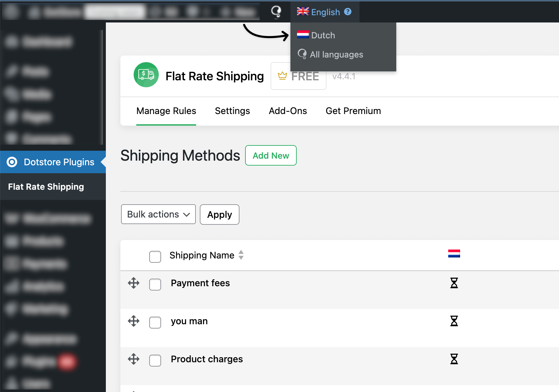Select the Payment fees checkbox
Screen dimensions: 559x392
155,284
